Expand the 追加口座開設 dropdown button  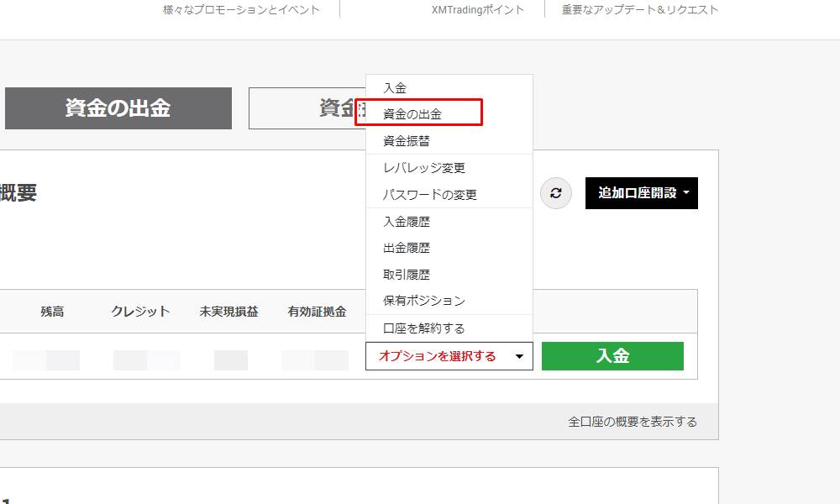[x=641, y=193]
